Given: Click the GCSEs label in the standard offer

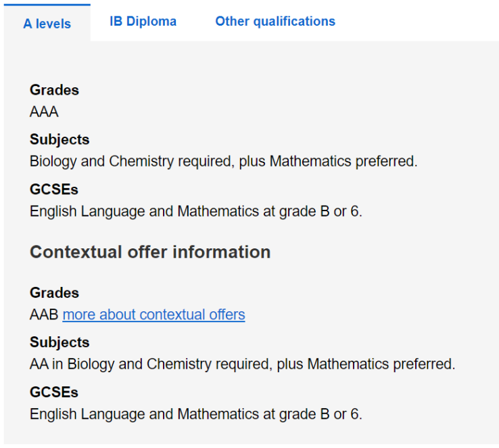Looking at the screenshot, I should 54,189.
